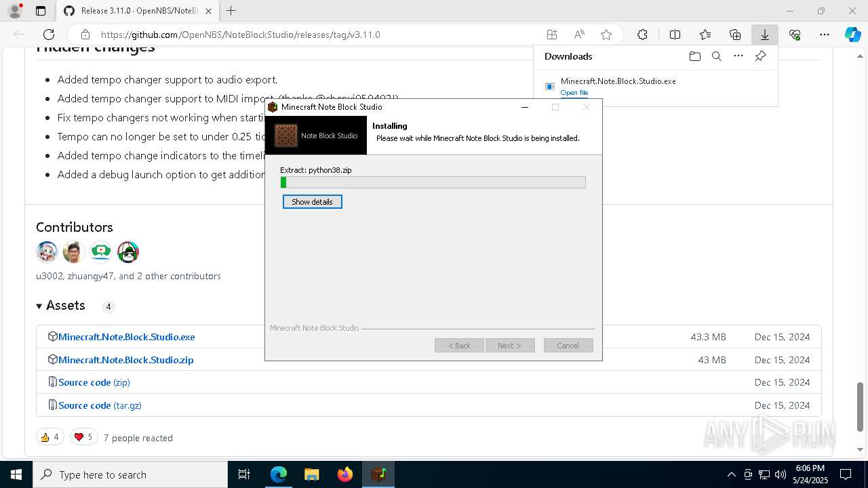Image resolution: width=868 pixels, height=488 pixels.
Task: Launch Copilot sidebar icon
Action: (x=853, y=35)
